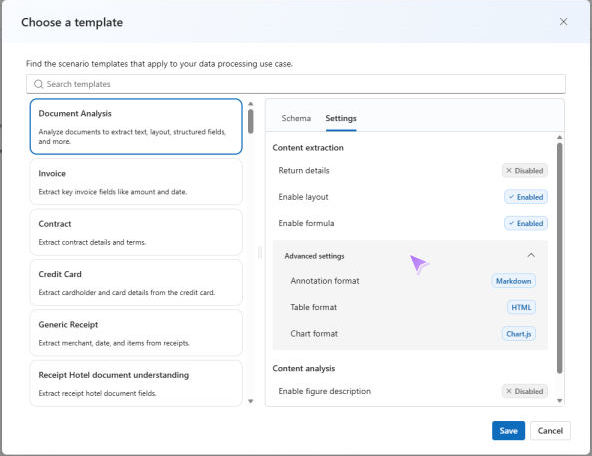This screenshot has width=592, height=456.
Task: Click the Choose a template title
Action: 72,23
